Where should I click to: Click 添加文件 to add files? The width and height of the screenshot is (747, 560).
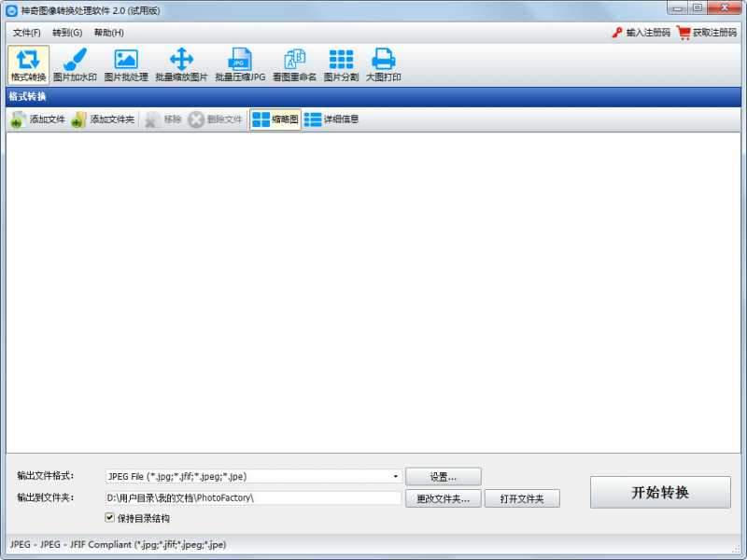pyautogui.click(x=38, y=119)
